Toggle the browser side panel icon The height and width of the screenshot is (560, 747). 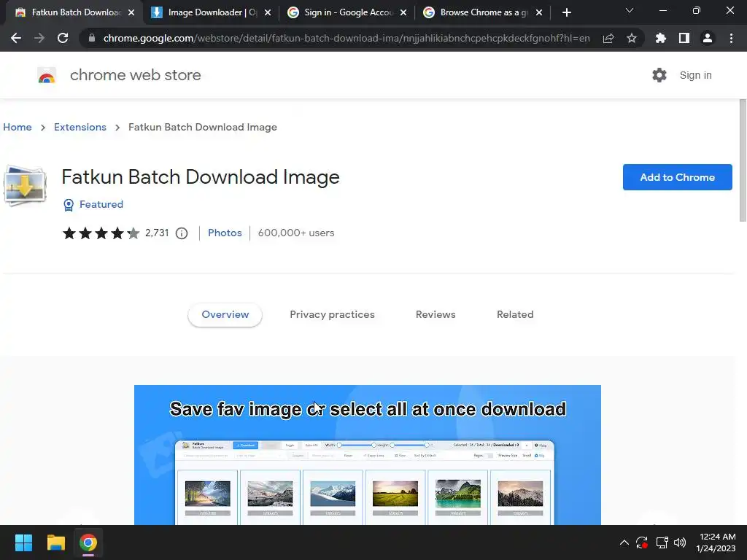coord(684,38)
